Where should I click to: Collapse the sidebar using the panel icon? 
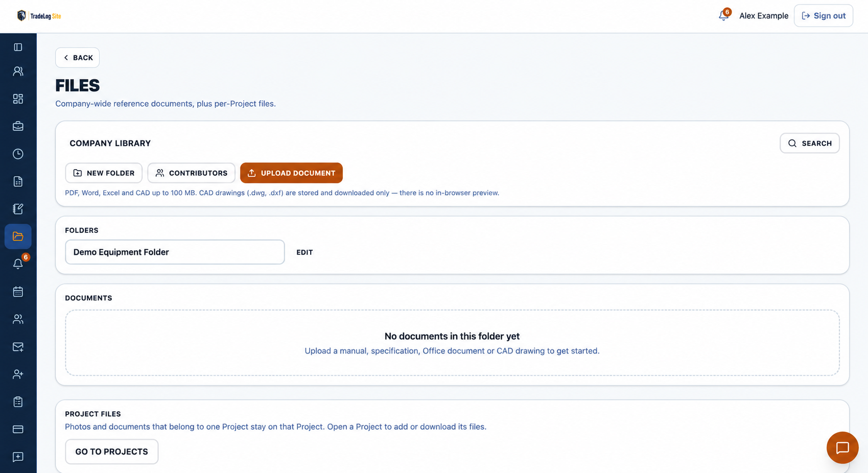coord(18,47)
